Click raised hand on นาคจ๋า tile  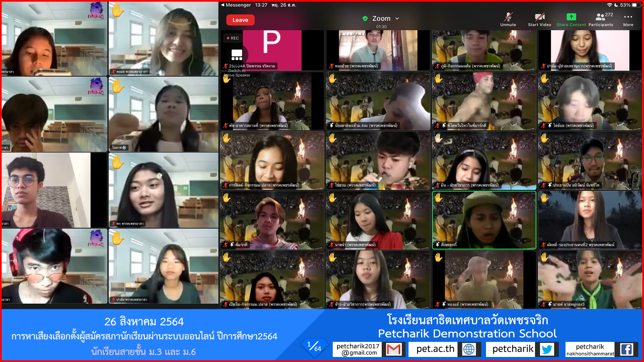pyautogui.click(x=333, y=198)
